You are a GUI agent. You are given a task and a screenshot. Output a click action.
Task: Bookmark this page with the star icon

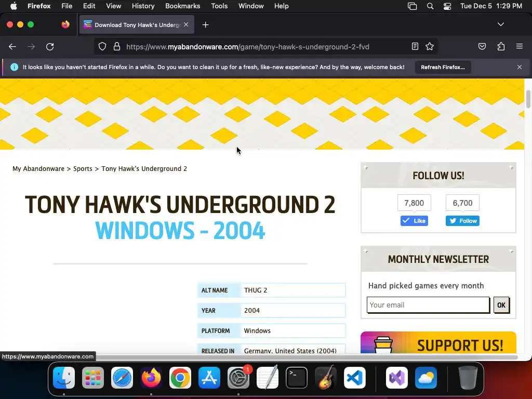[x=430, y=46]
